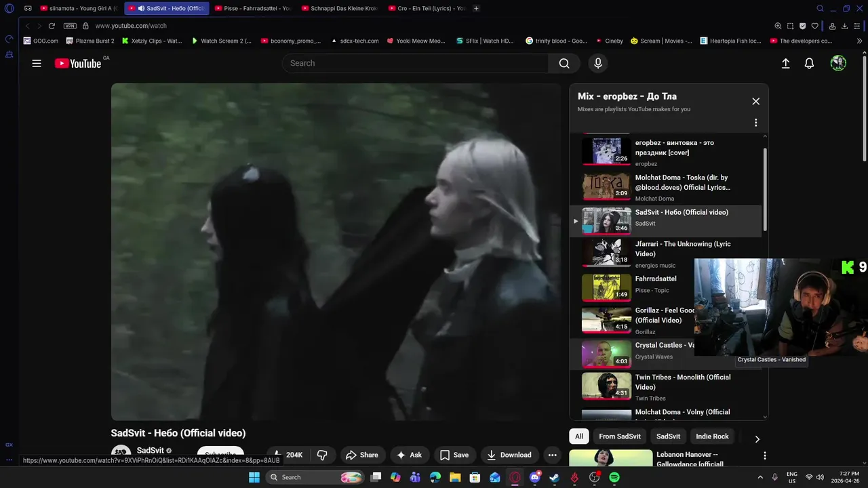Open Windows Start menu
The height and width of the screenshot is (488, 868).
click(x=254, y=477)
